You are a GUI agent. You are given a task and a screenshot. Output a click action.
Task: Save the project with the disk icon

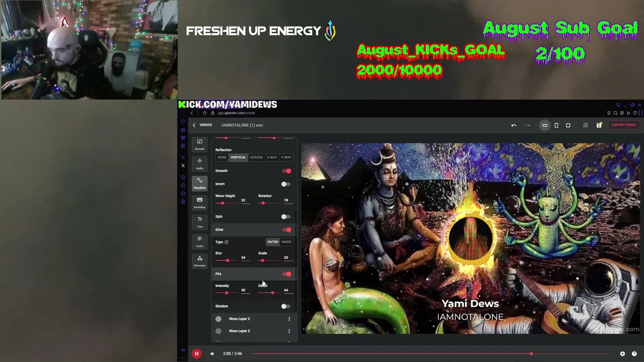599,125
